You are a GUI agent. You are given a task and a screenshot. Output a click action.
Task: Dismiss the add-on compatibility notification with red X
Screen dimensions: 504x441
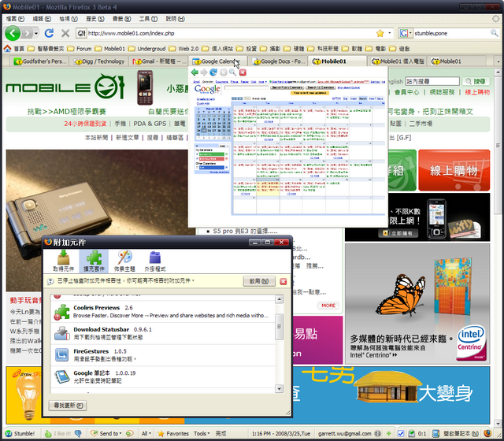[x=283, y=281]
